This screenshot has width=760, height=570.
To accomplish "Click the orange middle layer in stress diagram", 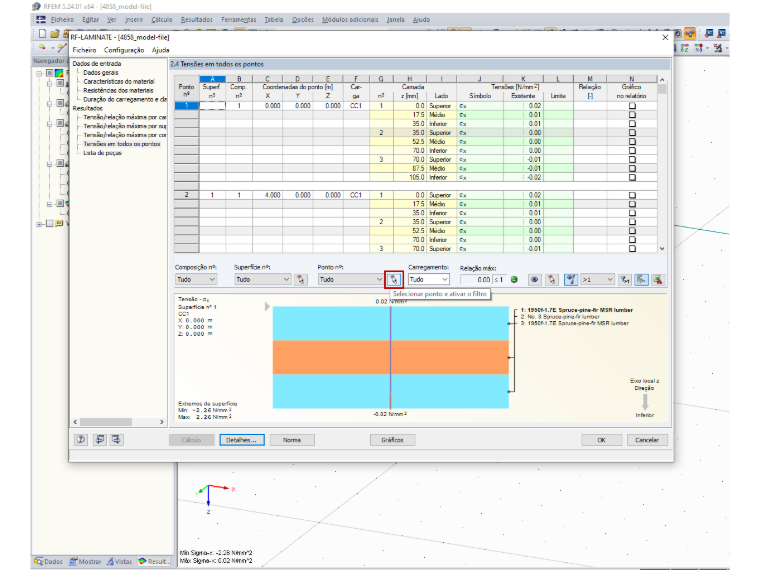I will pos(391,357).
